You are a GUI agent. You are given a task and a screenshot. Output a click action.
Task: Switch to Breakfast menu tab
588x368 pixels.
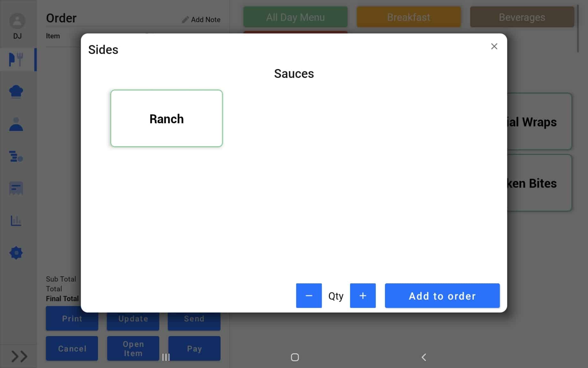pos(409,17)
